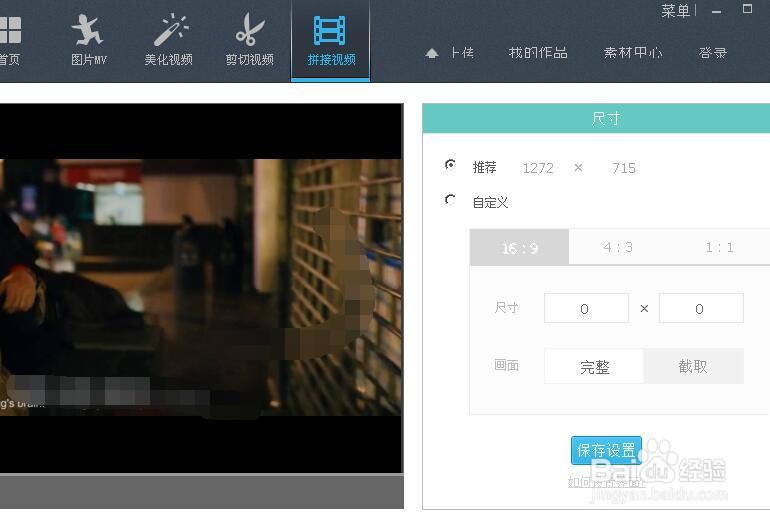The width and height of the screenshot is (770, 521).
Task: Open 素材中心 page
Action: pos(632,53)
